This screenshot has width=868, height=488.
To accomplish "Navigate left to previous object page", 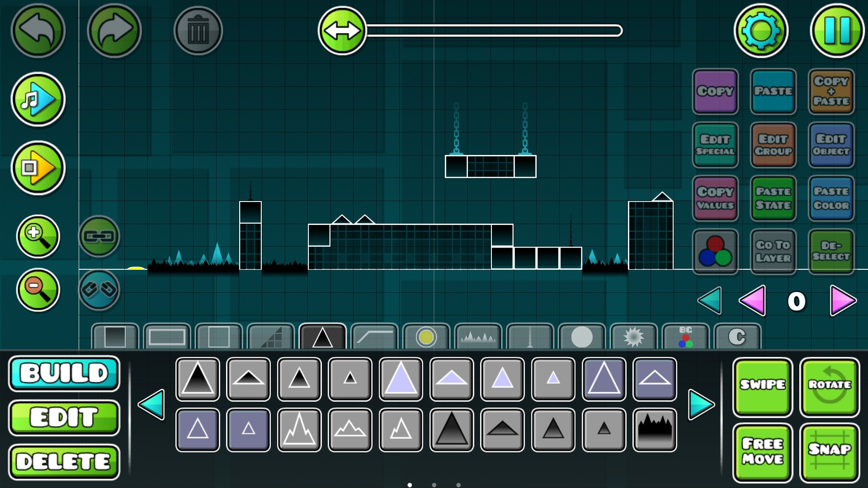I will pyautogui.click(x=154, y=404).
